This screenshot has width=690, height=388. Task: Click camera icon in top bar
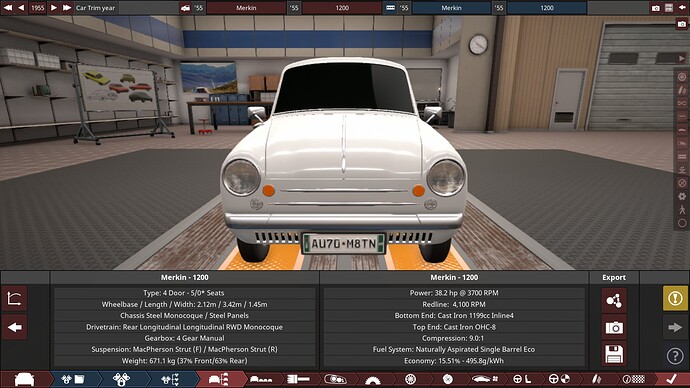tap(656, 8)
